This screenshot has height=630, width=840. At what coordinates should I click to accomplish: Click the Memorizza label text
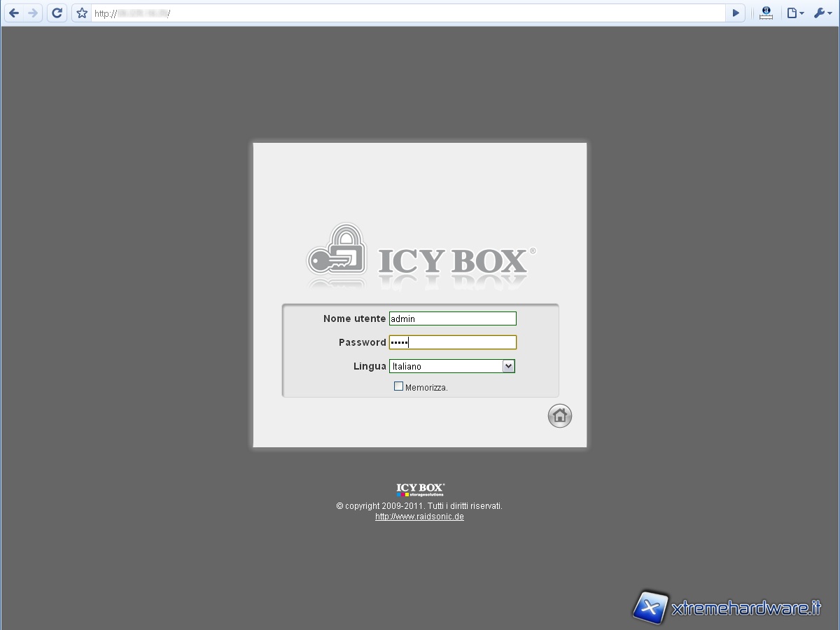click(x=426, y=387)
